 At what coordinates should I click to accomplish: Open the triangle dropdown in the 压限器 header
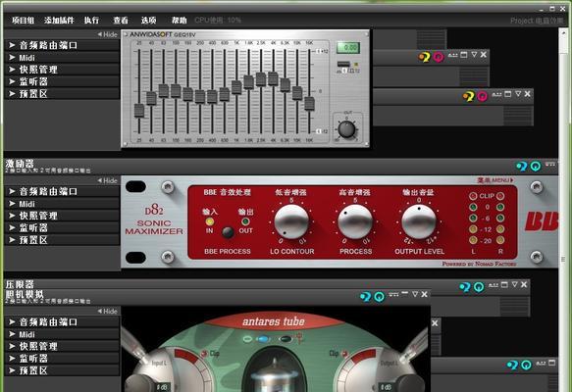click(x=514, y=284)
